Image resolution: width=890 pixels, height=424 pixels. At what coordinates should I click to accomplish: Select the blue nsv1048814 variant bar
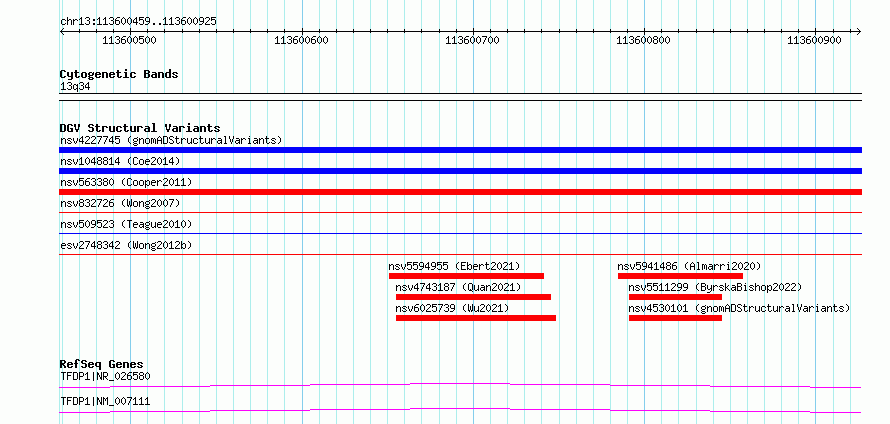pyautogui.click(x=460, y=171)
